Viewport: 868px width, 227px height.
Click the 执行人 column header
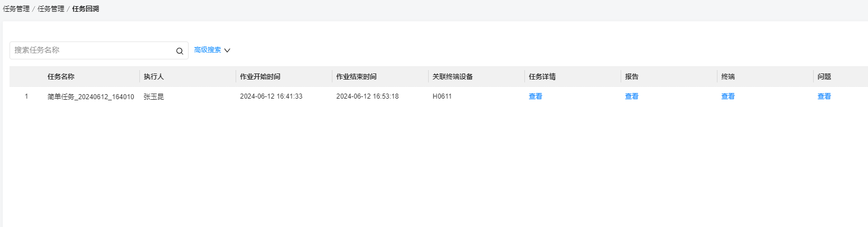click(x=154, y=77)
